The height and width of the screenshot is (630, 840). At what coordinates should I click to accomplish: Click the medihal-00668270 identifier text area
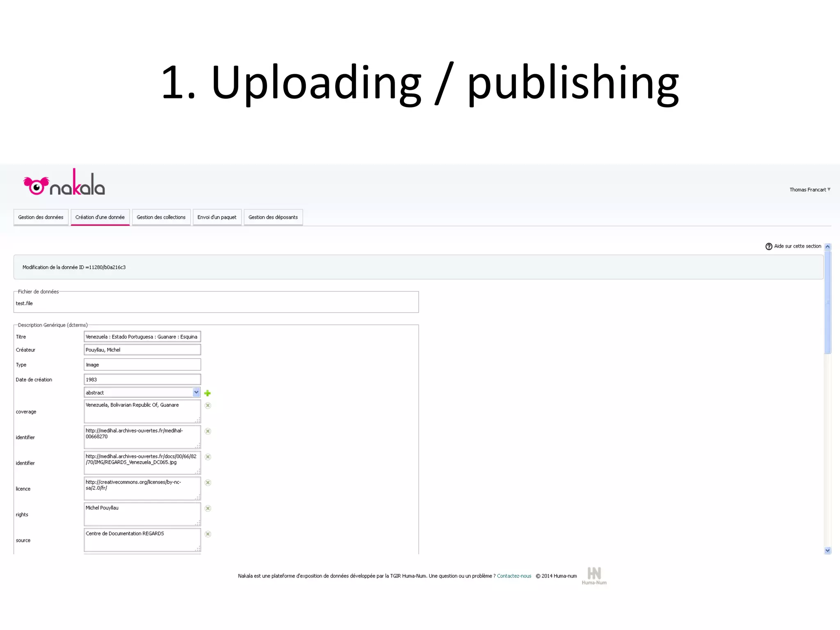point(142,437)
